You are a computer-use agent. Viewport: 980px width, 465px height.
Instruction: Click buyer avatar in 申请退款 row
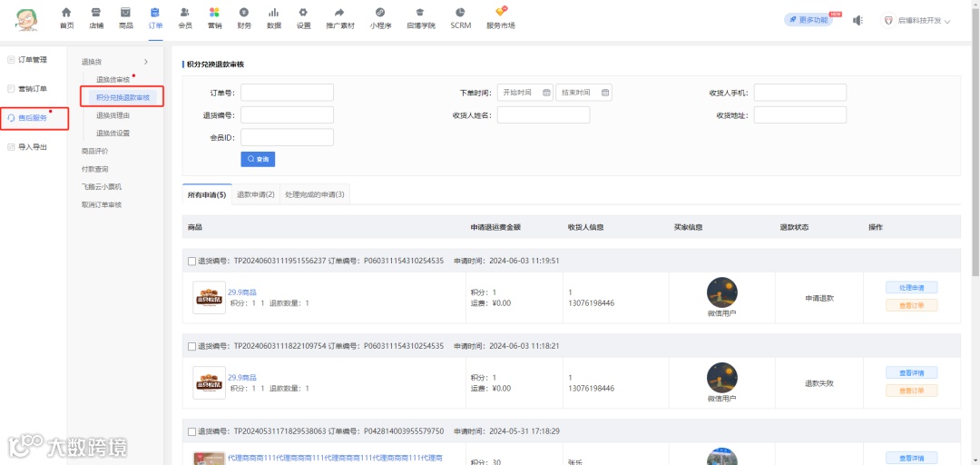coord(722,292)
